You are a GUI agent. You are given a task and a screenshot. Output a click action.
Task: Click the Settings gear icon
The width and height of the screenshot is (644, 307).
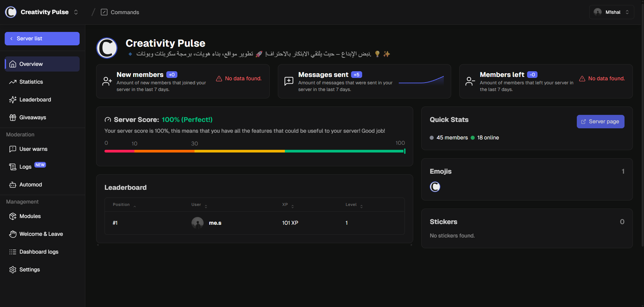(x=13, y=270)
